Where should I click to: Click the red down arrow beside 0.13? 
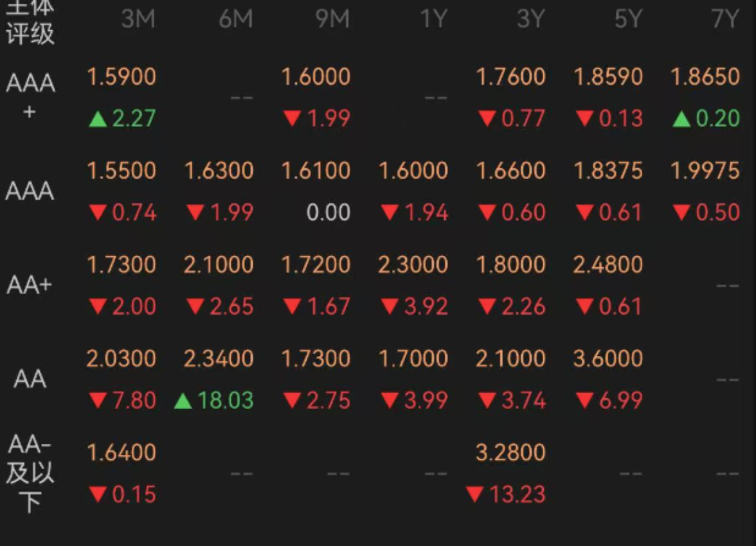coord(584,118)
